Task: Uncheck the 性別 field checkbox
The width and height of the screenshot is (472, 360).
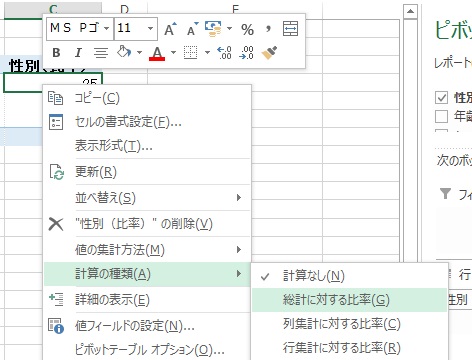Action: [441, 97]
